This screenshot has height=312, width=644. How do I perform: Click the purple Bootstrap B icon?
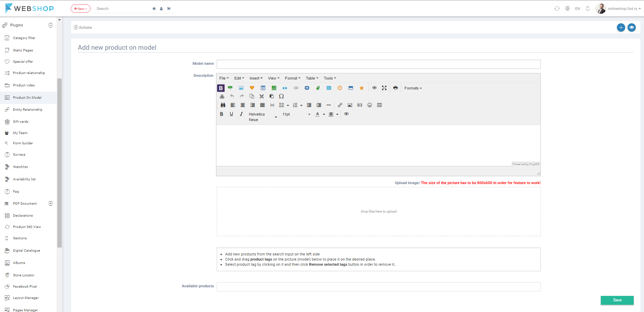tap(221, 88)
